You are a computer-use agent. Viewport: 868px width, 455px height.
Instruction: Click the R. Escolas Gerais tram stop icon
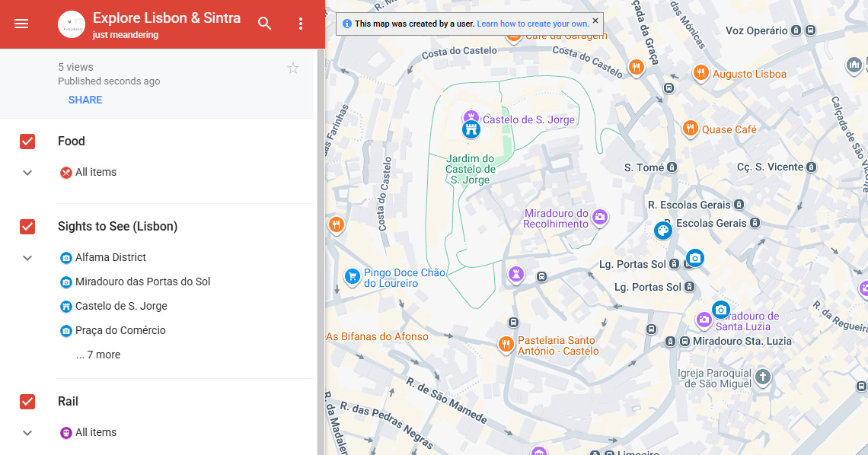click(x=739, y=205)
